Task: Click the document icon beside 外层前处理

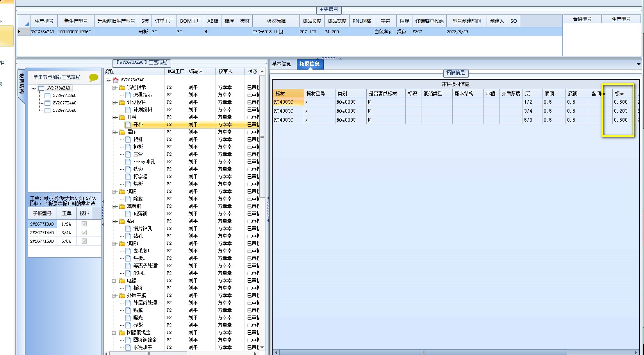Action: point(128,303)
